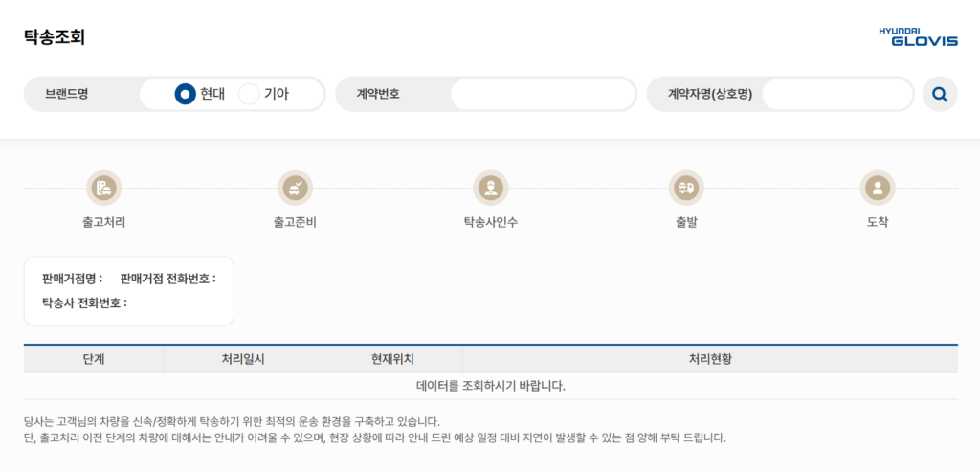Click the 출고준비 car check icon

click(295, 188)
